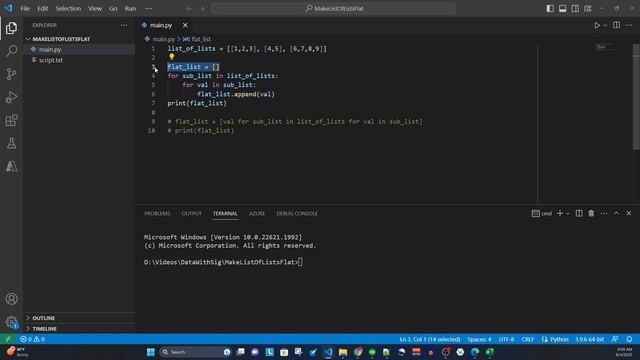Click Ln 3, Col 1 cursor position

point(429,339)
